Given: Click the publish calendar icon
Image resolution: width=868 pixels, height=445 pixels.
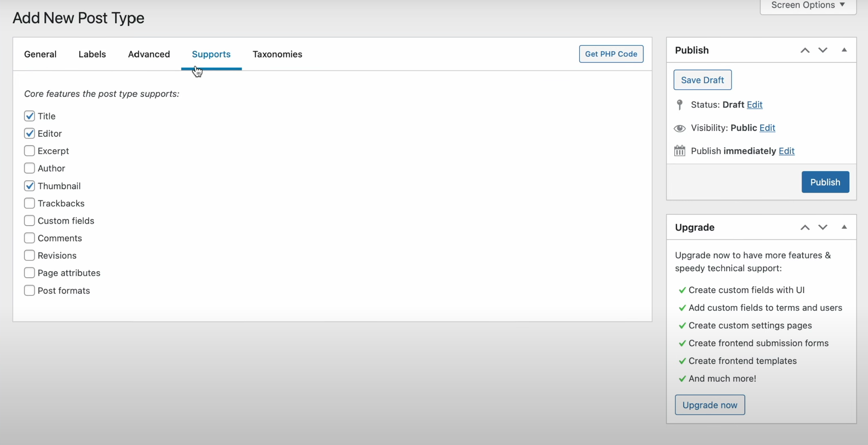Looking at the screenshot, I should coord(680,151).
